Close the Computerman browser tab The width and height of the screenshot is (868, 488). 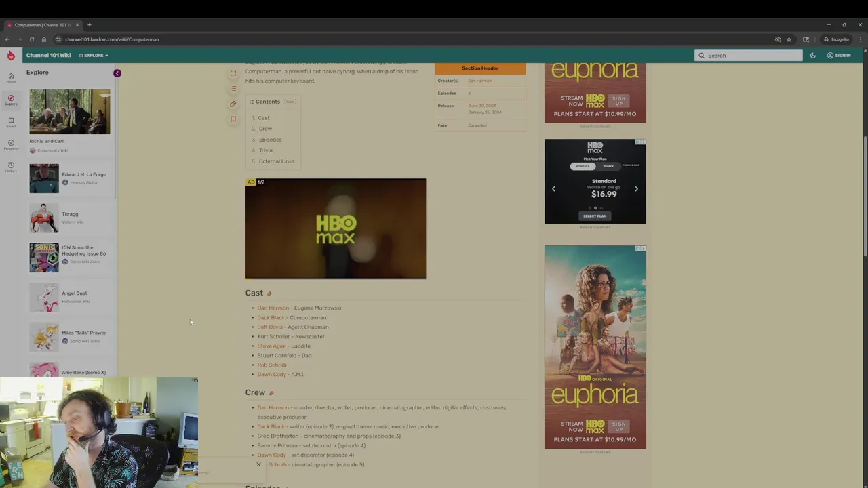pyautogui.click(x=77, y=25)
